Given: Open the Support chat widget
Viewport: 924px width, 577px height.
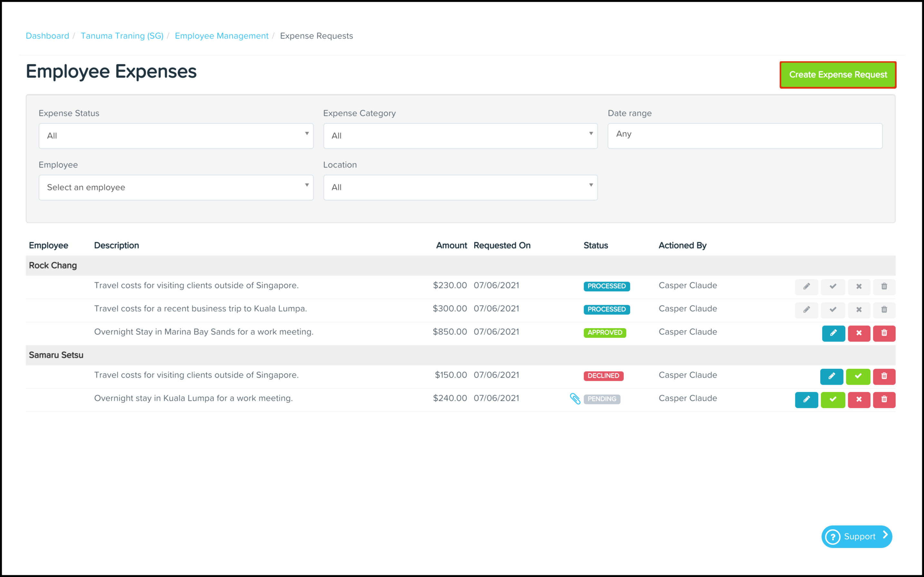Looking at the screenshot, I should 856,537.
